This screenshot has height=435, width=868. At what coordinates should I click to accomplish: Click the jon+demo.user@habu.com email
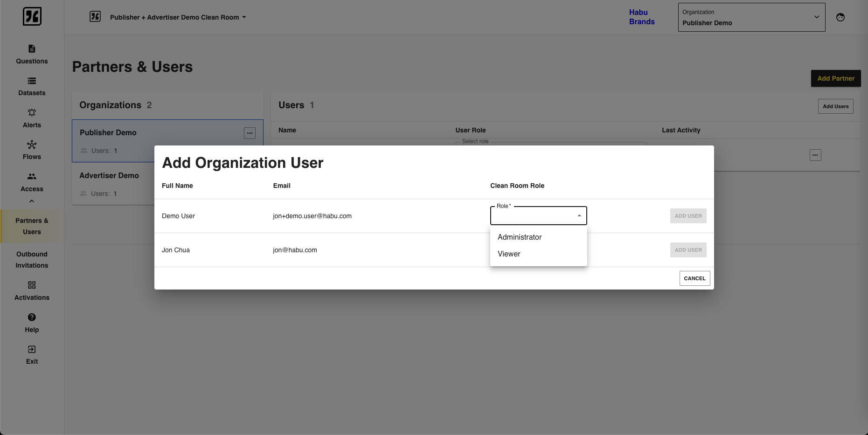point(312,216)
